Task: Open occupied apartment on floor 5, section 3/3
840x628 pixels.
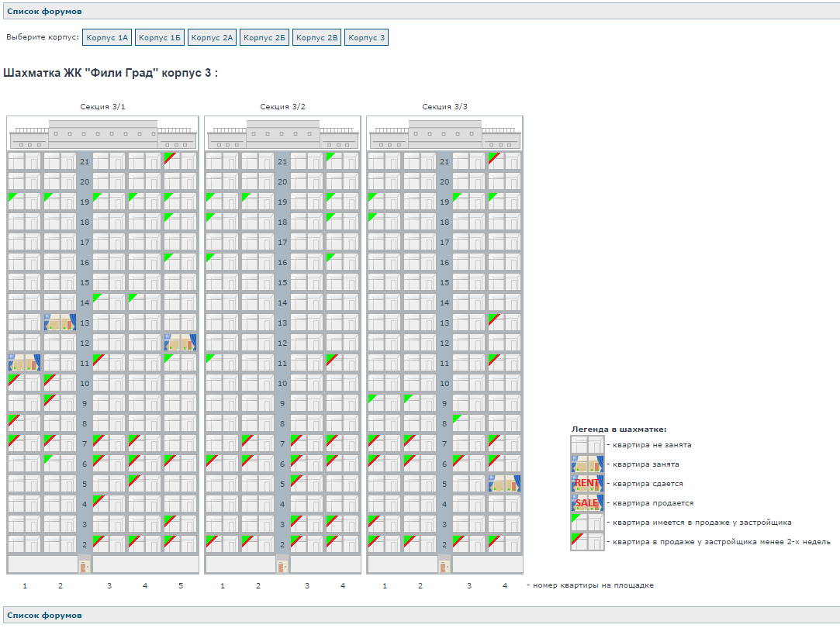Action: point(504,484)
